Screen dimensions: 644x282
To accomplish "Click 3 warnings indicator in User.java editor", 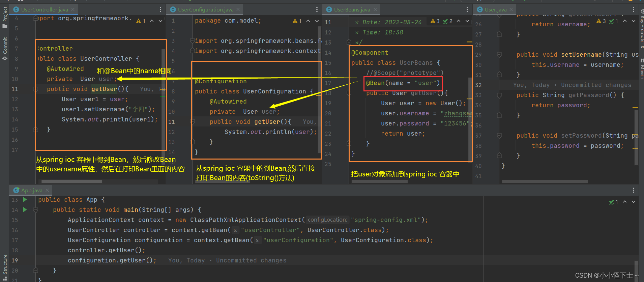I will pos(601,21).
